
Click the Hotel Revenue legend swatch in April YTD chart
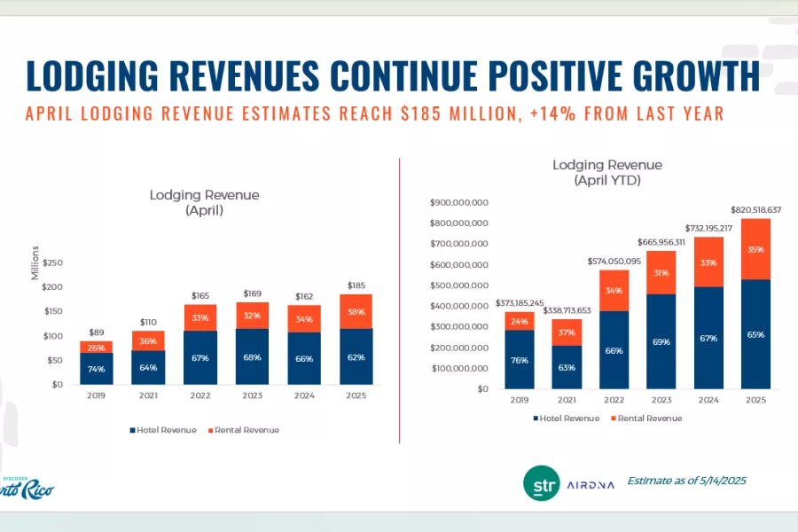[x=536, y=419]
